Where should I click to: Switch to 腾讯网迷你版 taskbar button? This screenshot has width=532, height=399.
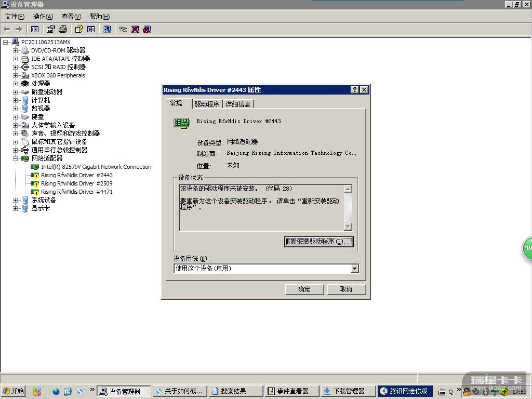[x=405, y=391]
